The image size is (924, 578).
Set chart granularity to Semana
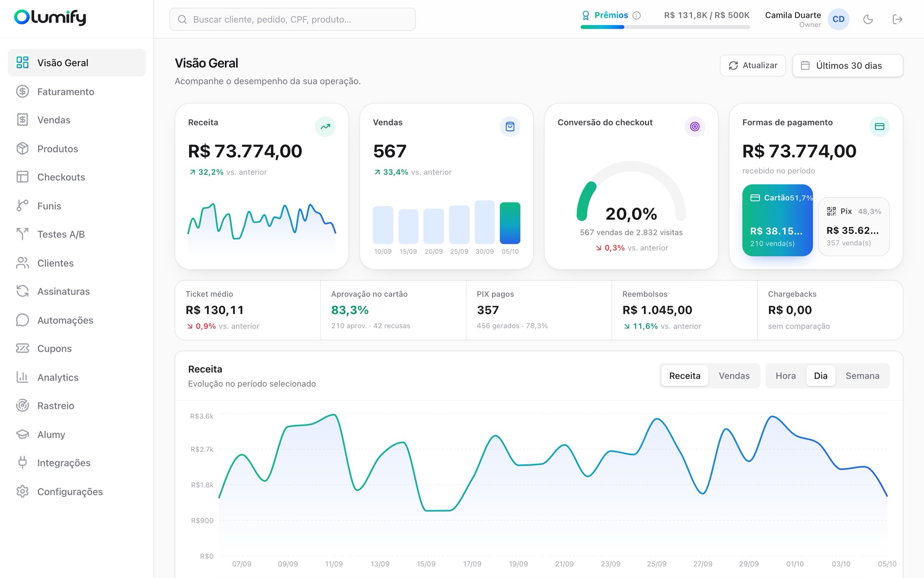click(x=863, y=375)
